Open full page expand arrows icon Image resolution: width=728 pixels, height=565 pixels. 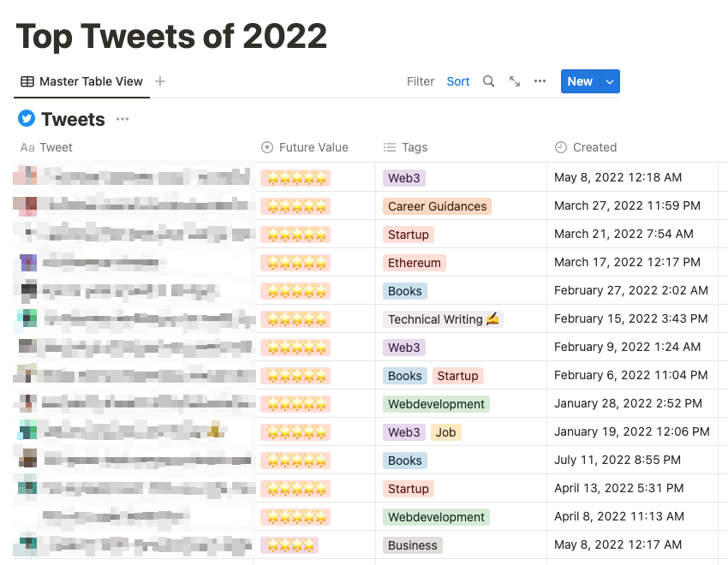click(x=515, y=81)
